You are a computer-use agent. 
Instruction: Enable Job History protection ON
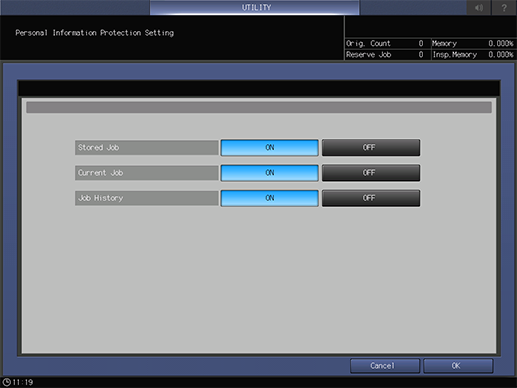(269, 198)
